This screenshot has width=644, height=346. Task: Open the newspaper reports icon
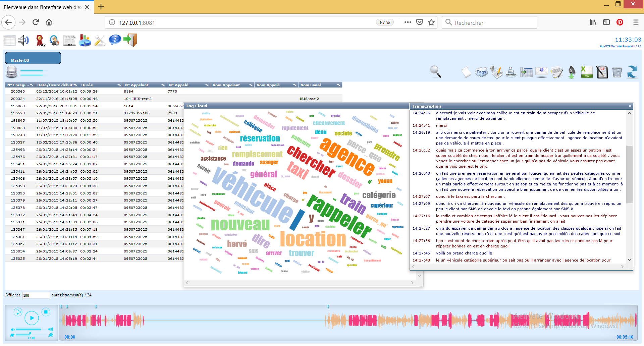[70, 40]
